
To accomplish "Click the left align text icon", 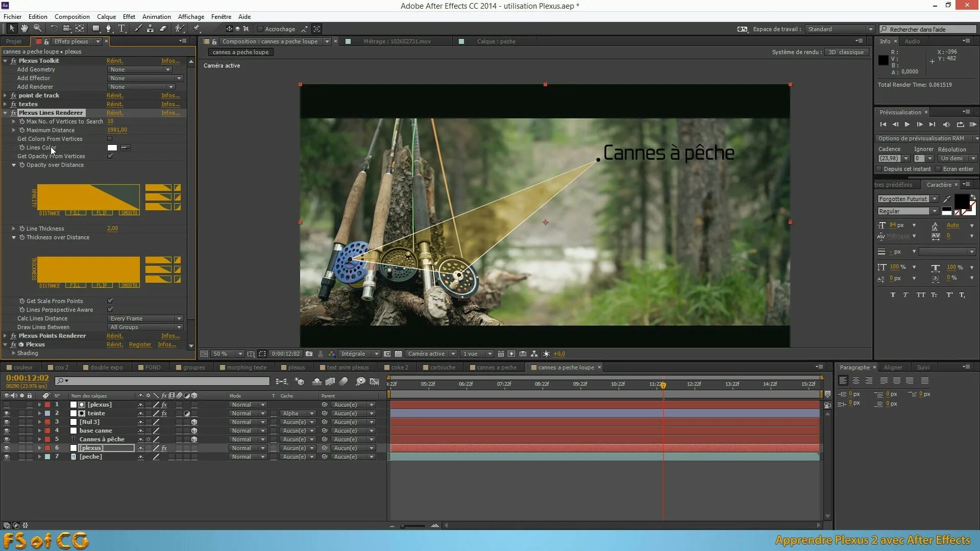I will click(843, 381).
